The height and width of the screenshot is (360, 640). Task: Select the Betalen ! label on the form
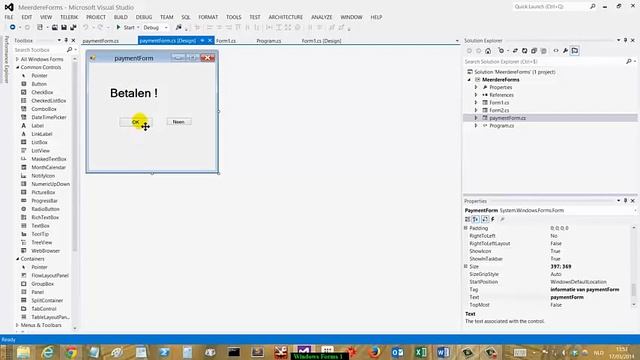134,93
